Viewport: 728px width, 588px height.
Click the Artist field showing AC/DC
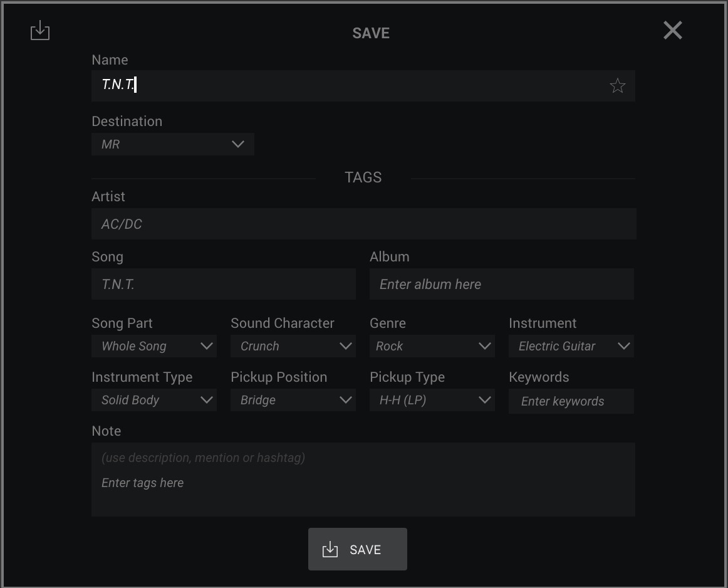363,224
